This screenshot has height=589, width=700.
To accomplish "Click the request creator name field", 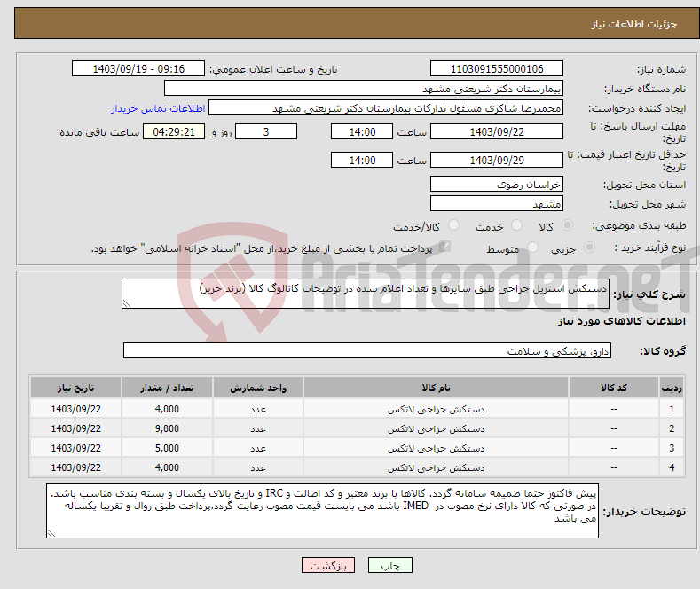I will pos(386,108).
